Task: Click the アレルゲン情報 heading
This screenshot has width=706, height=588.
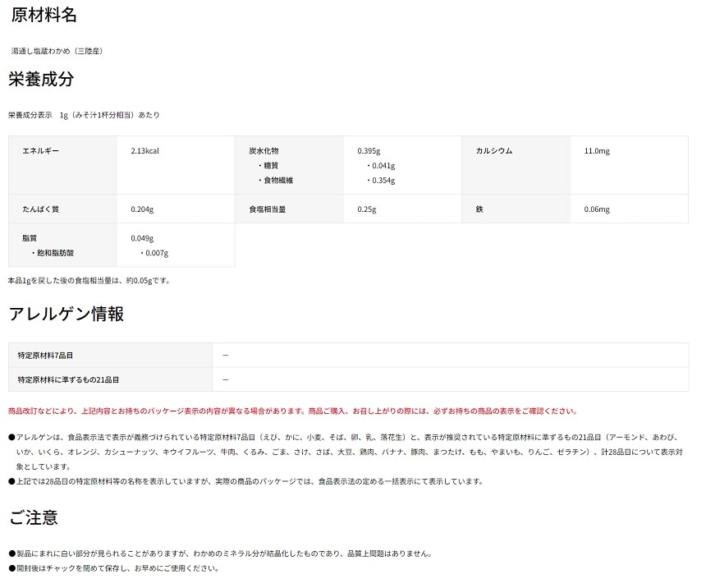Action: [66, 314]
